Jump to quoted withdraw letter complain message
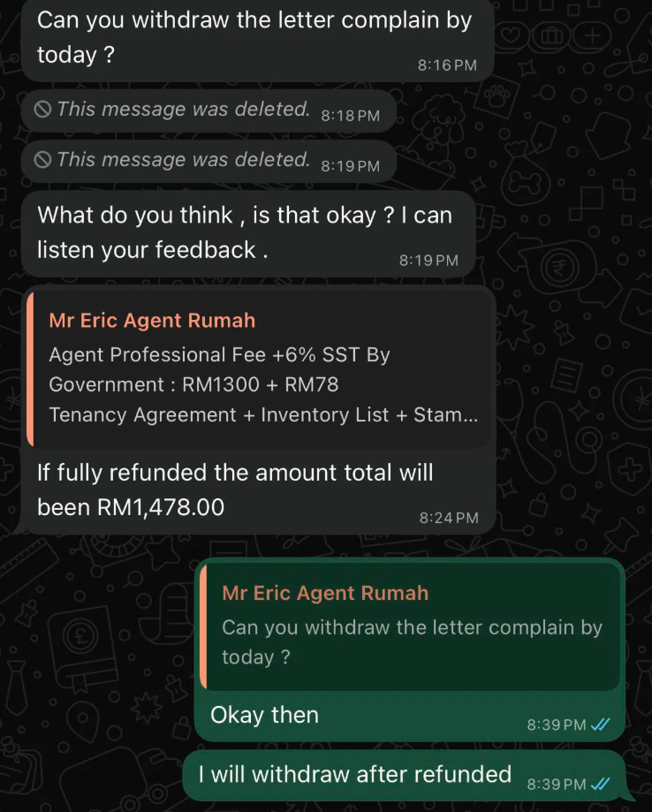 (x=410, y=627)
